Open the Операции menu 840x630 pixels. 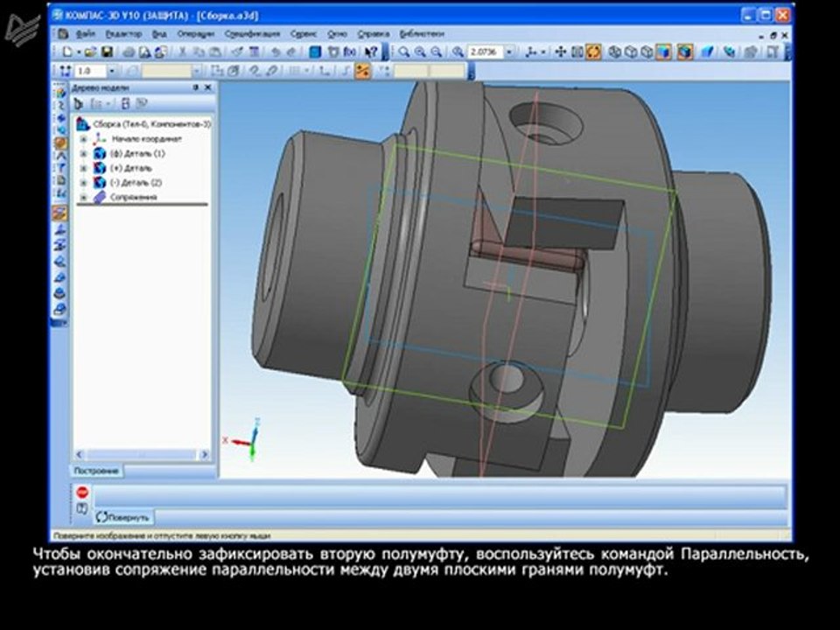(195, 34)
